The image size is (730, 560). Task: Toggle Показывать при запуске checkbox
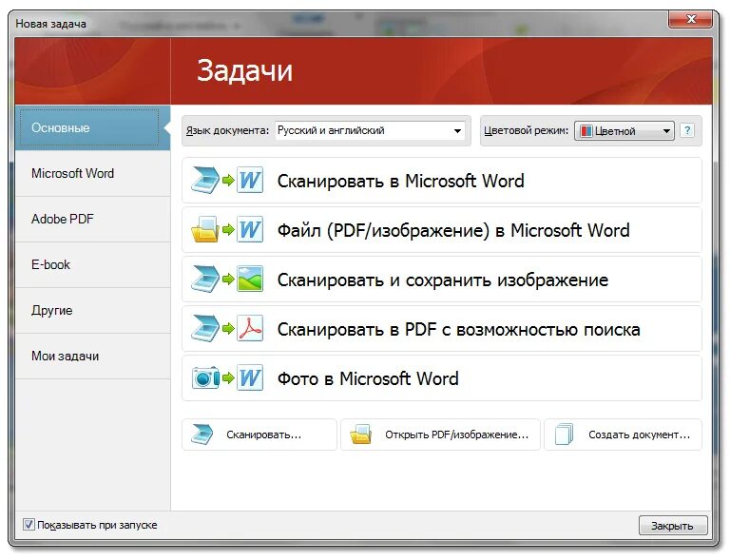[29, 525]
